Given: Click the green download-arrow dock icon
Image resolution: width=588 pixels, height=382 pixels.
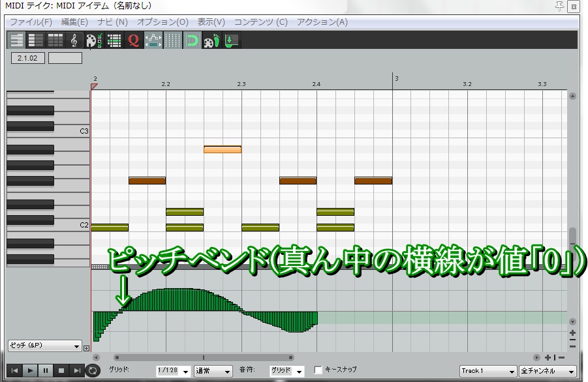Looking at the screenshot, I should click(231, 40).
